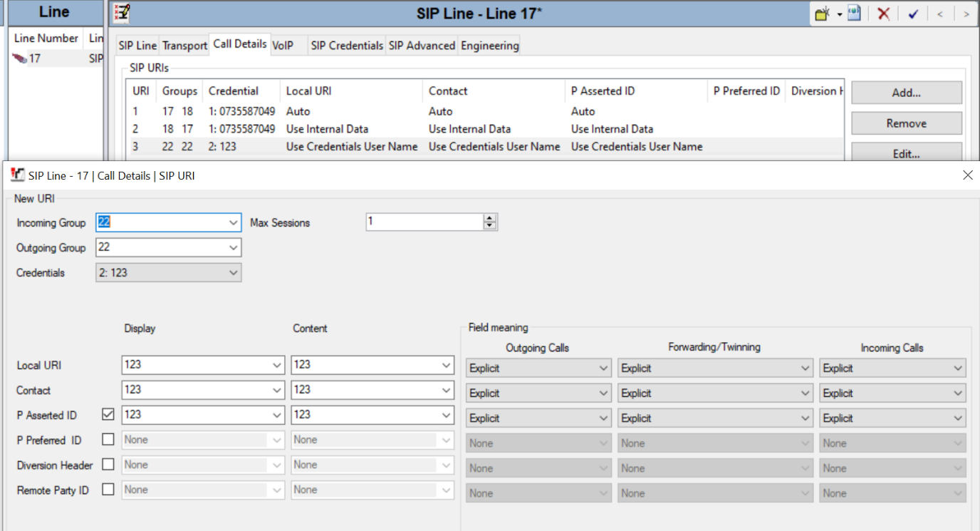The height and width of the screenshot is (531, 980).
Task: Open P Asserted ID Incoming Calls dropdown
Action: [892, 418]
